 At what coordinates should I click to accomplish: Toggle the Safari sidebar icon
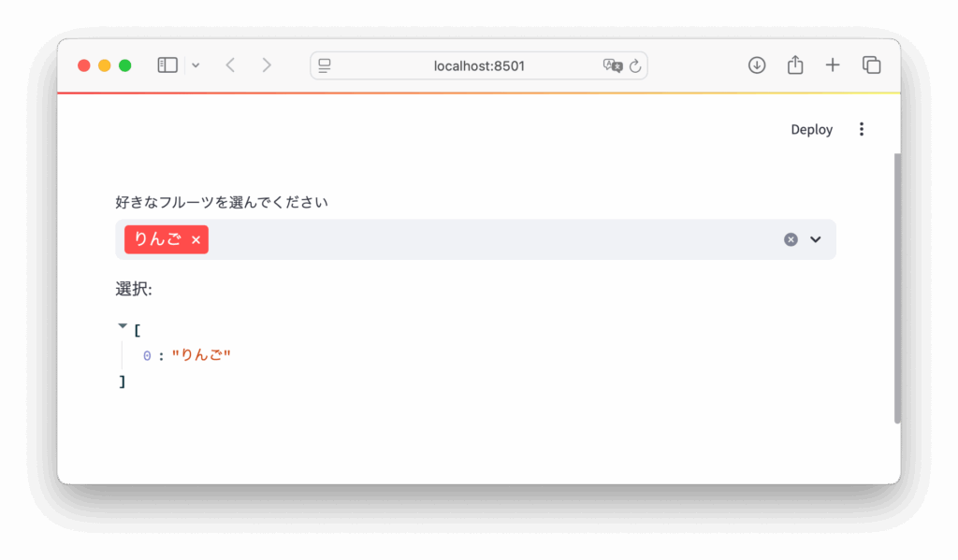pos(167,65)
